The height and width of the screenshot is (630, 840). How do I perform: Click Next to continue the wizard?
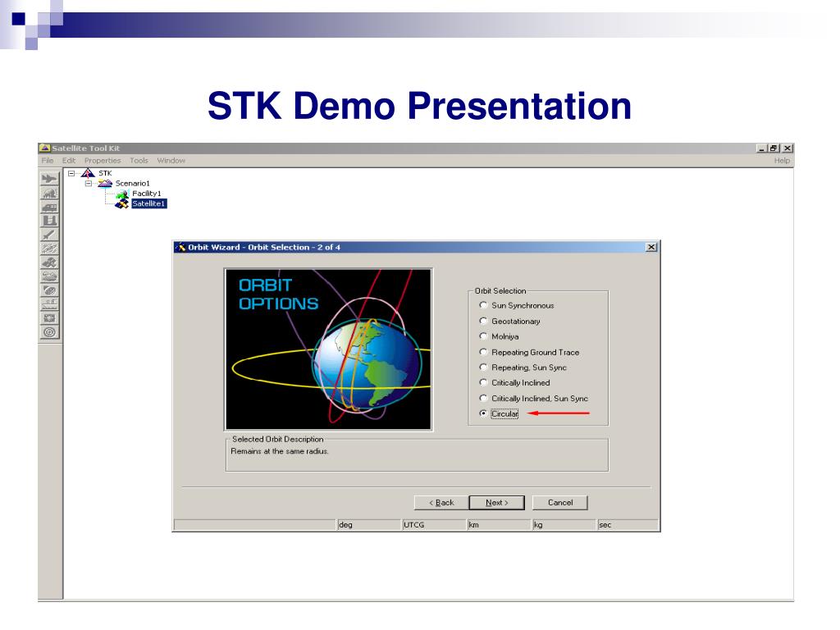[x=496, y=503]
